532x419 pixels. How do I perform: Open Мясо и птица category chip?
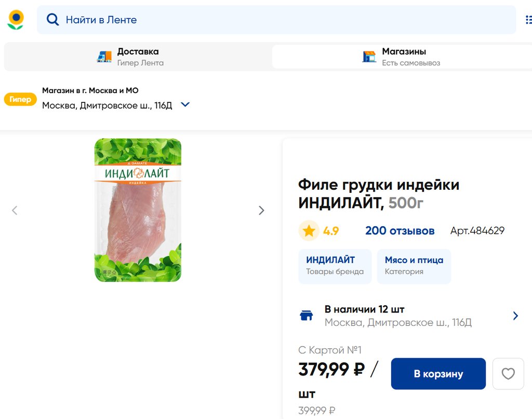point(414,266)
